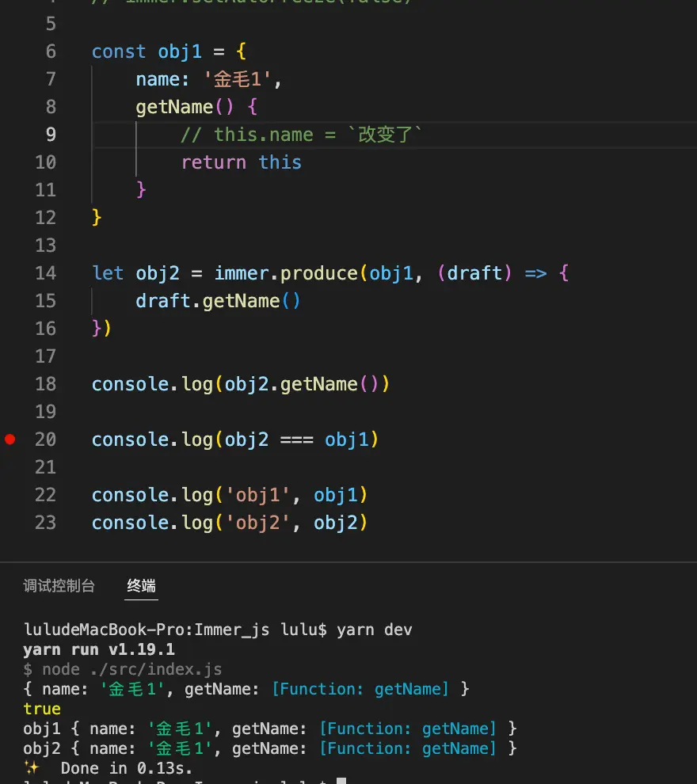Click the 'return this' statement
The height and width of the screenshot is (784, 697).
coord(242,162)
